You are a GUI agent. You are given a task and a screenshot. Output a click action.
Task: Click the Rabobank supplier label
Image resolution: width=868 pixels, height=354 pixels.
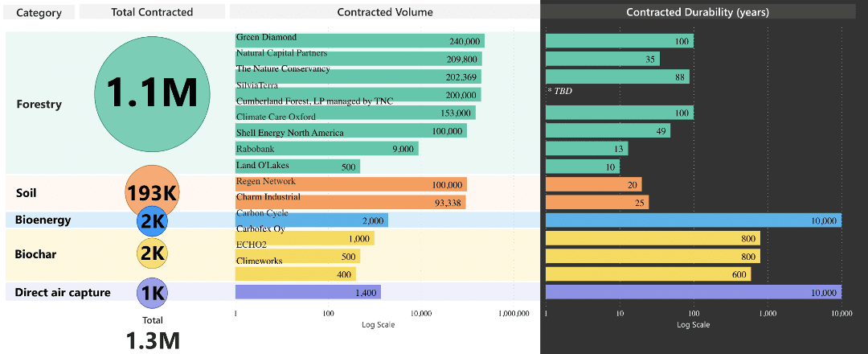[255, 149]
